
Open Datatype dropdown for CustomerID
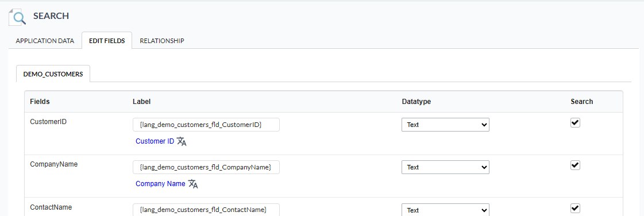[445, 125]
